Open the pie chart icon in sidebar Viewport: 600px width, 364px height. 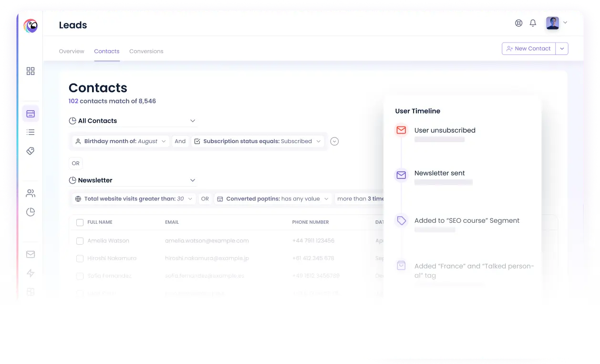coord(31,212)
